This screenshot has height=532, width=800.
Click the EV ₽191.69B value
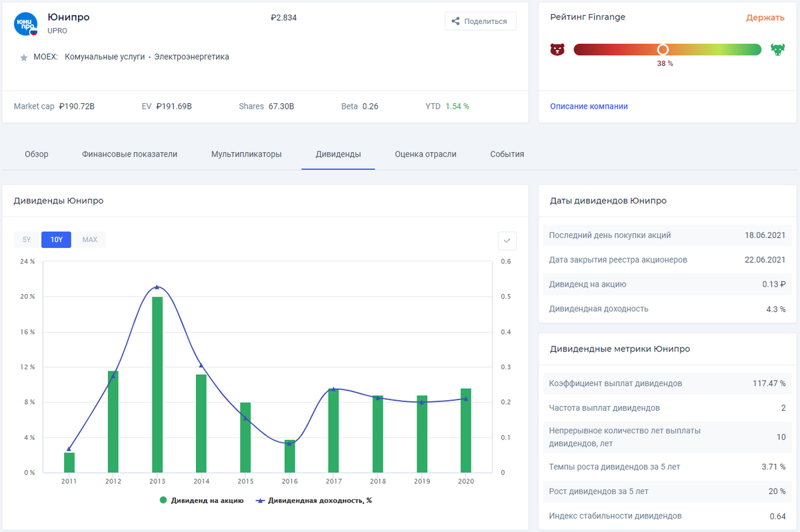[x=174, y=106]
